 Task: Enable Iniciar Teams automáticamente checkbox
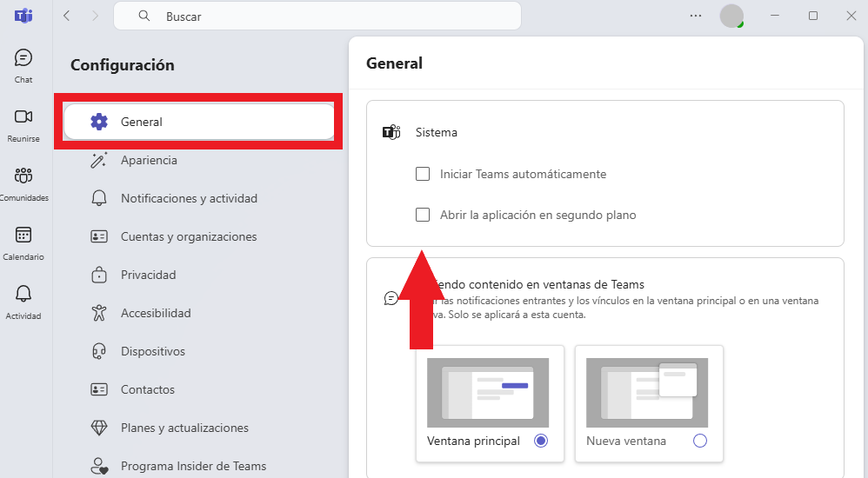tap(423, 174)
